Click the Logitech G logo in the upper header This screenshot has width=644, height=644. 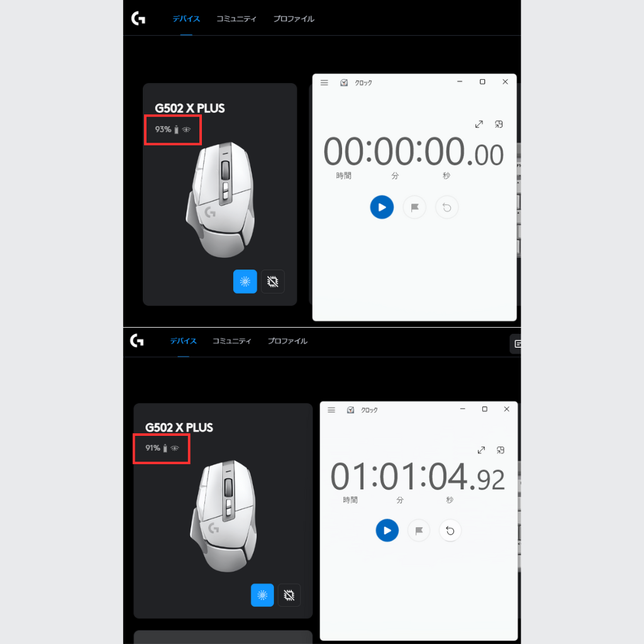(x=138, y=18)
